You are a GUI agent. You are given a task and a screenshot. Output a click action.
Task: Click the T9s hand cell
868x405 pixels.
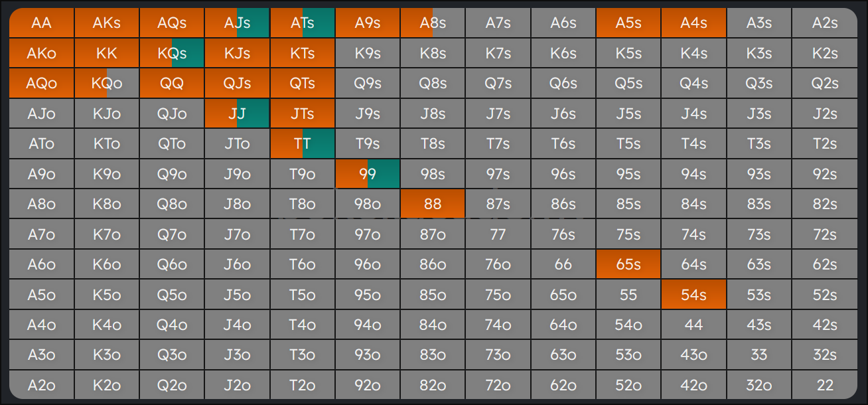coord(367,143)
